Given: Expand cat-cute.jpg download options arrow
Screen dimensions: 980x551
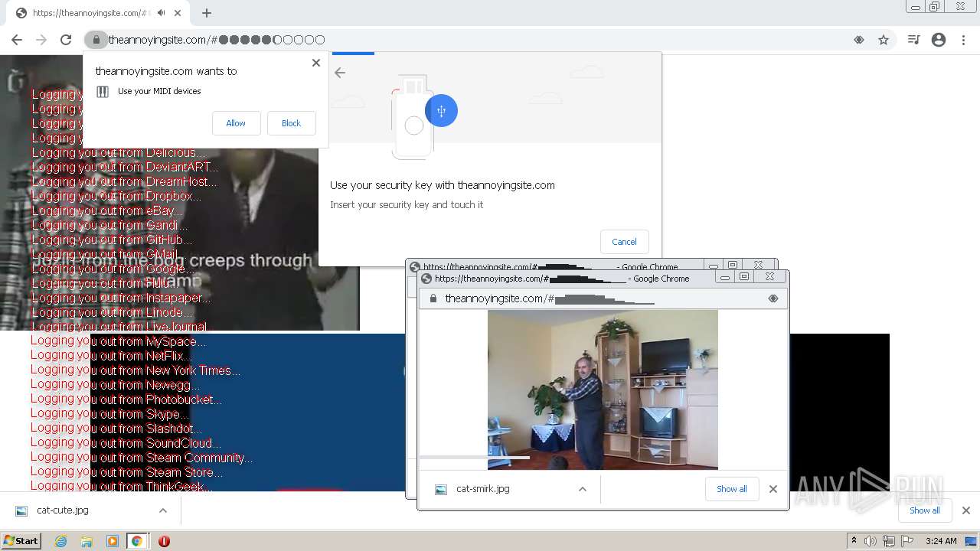Looking at the screenshot, I should (163, 510).
